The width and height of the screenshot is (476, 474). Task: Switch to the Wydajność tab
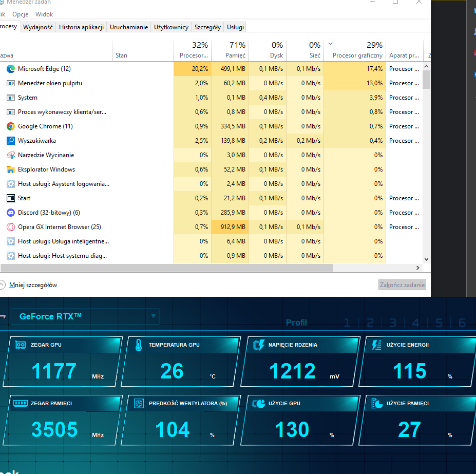tap(38, 27)
